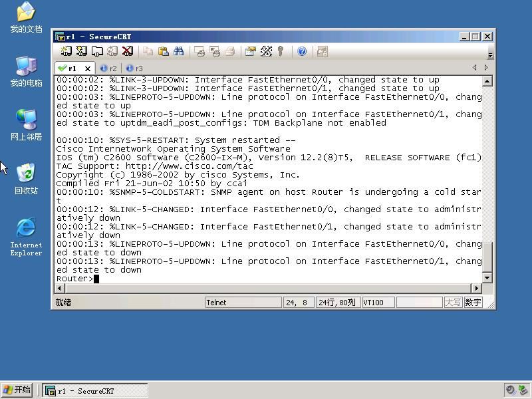Maximize the SecureCRT window
This screenshot has width=532, height=399.
coord(475,37)
